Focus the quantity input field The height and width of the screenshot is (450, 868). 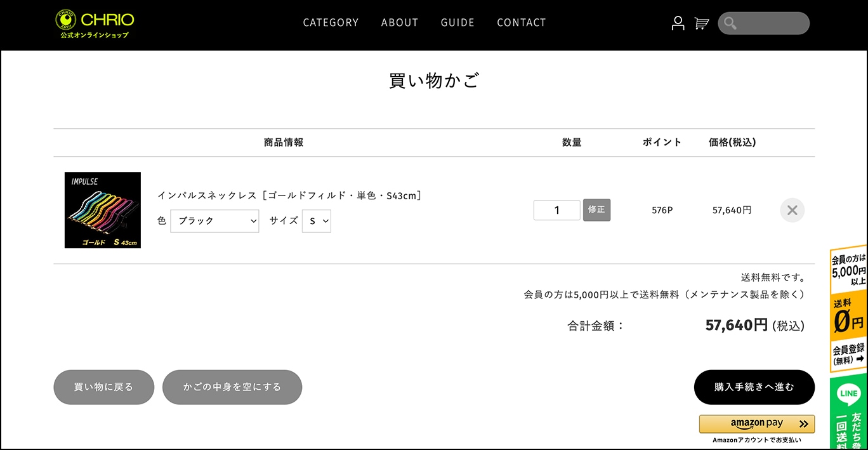[x=556, y=210]
